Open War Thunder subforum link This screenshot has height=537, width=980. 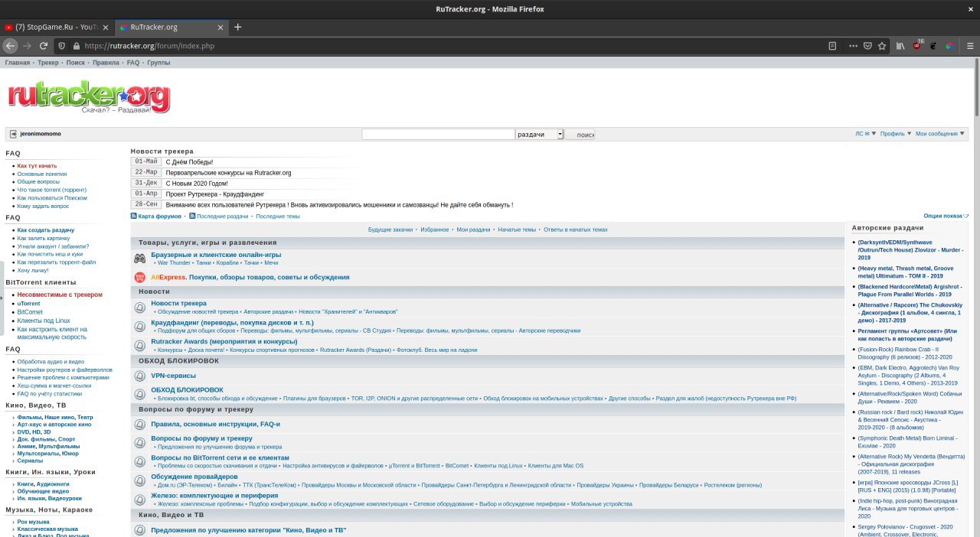[174, 262]
